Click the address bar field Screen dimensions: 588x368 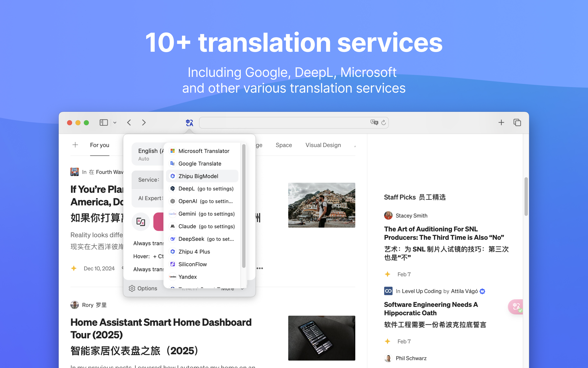[x=294, y=122]
